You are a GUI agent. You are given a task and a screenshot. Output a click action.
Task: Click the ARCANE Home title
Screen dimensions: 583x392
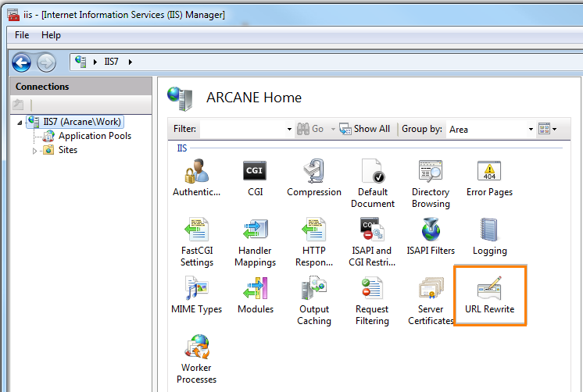pos(254,98)
